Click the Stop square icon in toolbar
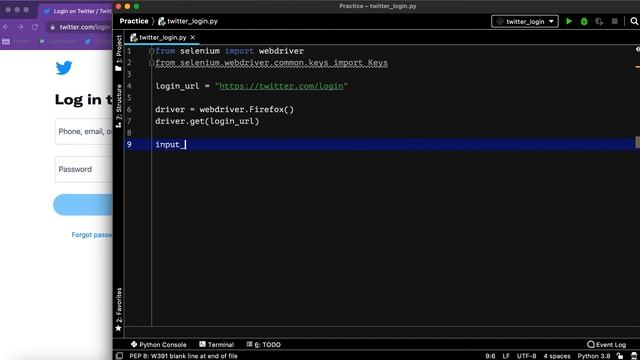This screenshot has height=360, width=640. (x=614, y=21)
